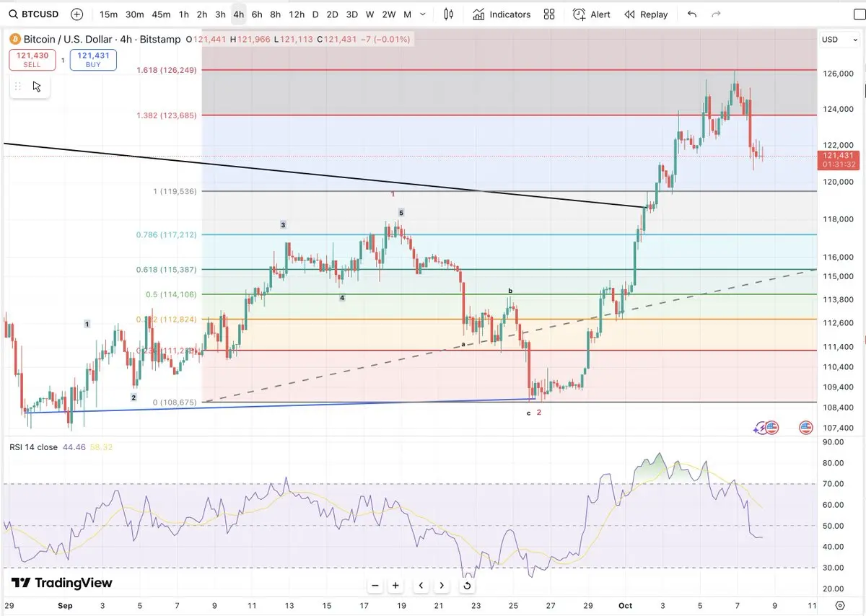Select the arrow cursor tool
This screenshot has width=866, height=616.
[x=37, y=87]
